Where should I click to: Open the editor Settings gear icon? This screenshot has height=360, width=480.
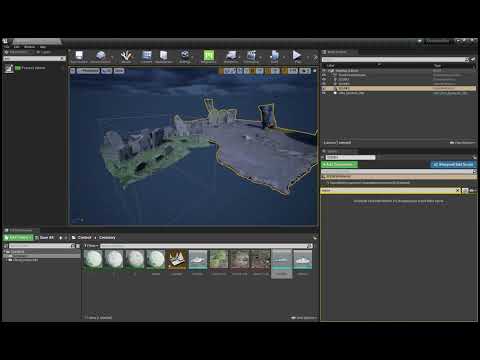[185, 56]
